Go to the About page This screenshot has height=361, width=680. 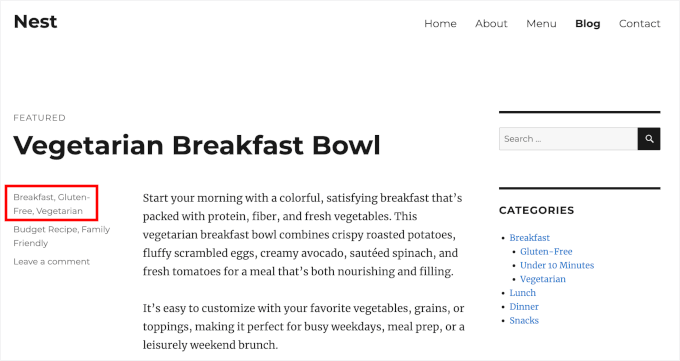pyautogui.click(x=491, y=23)
